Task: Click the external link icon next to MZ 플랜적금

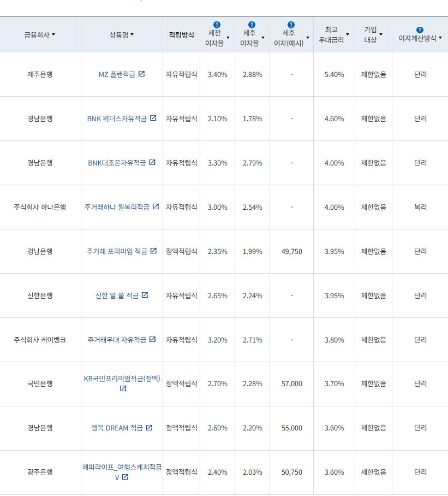Action: point(142,74)
